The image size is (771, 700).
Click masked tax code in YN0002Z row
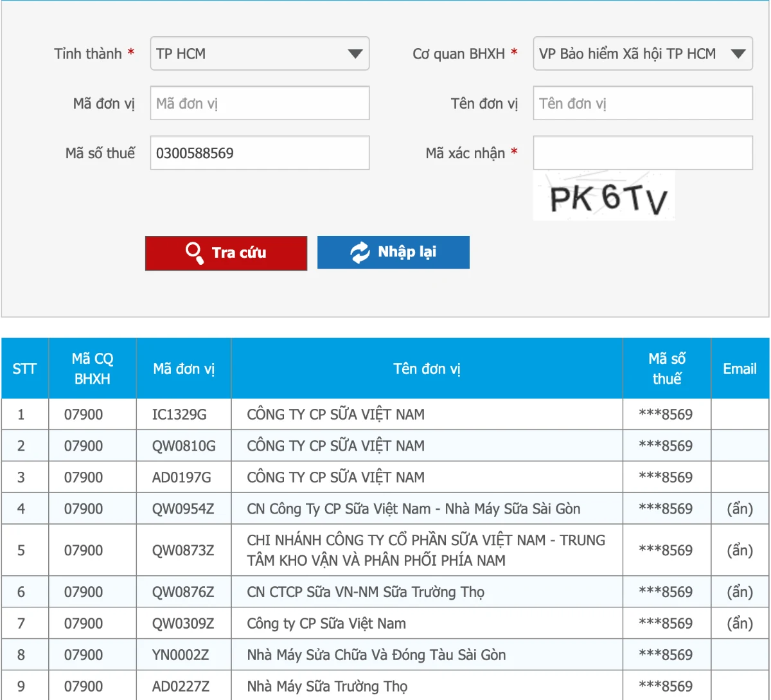pyautogui.click(x=666, y=655)
